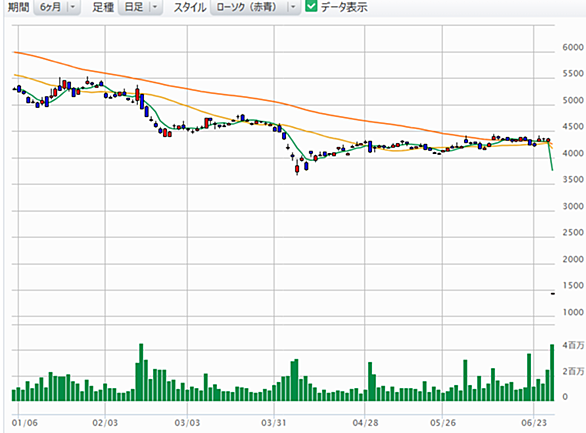This screenshot has height=433, width=586.
Task: Open the スタイル ローソク (赤青) dropdown
Action: point(255,7)
